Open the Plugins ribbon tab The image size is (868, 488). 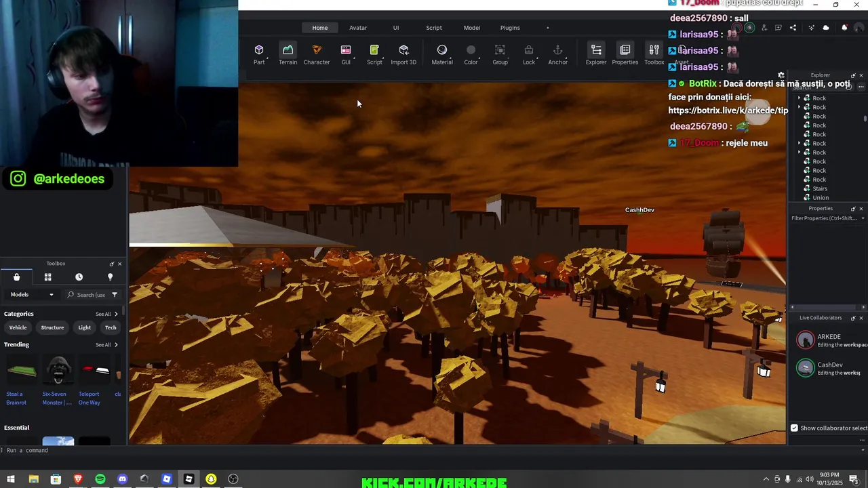pyautogui.click(x=510, y=28)
